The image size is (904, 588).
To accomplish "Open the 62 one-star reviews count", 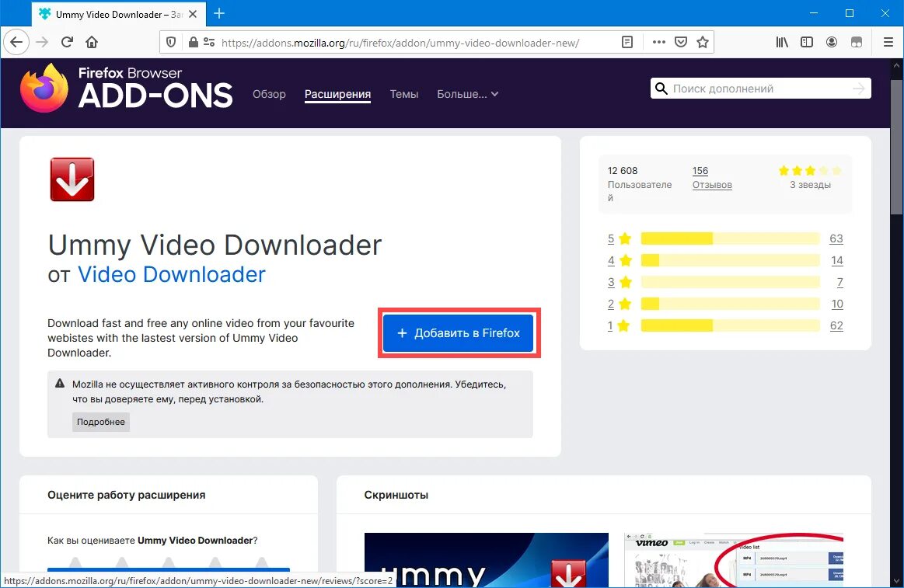I will click(x=836, y=325).
